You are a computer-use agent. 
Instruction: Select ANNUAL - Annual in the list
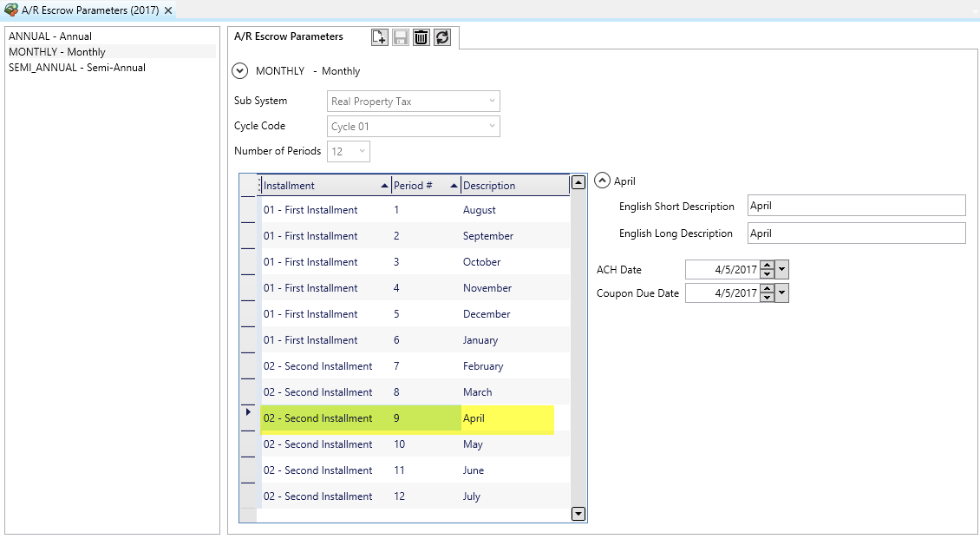pos(50,36)
